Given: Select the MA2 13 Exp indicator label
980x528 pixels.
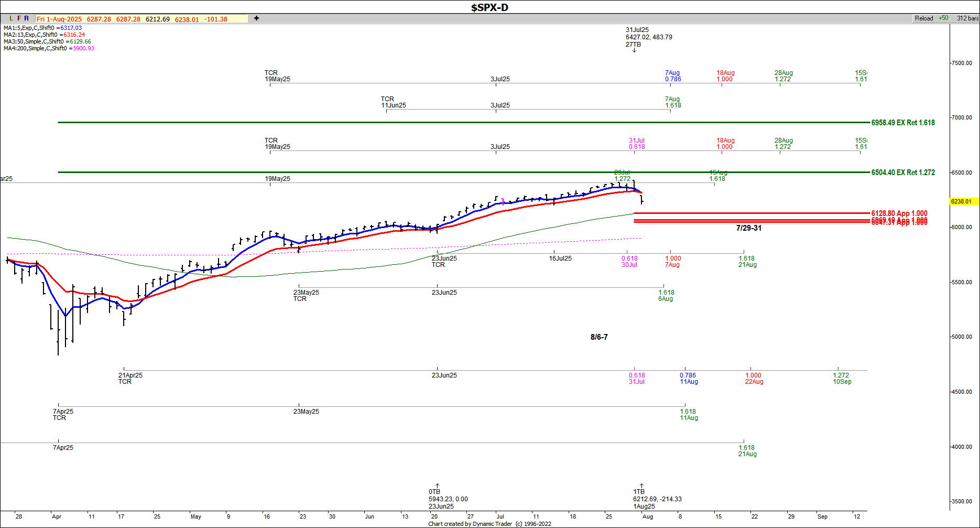Looking at the screenshot, I should coord(44,35).
